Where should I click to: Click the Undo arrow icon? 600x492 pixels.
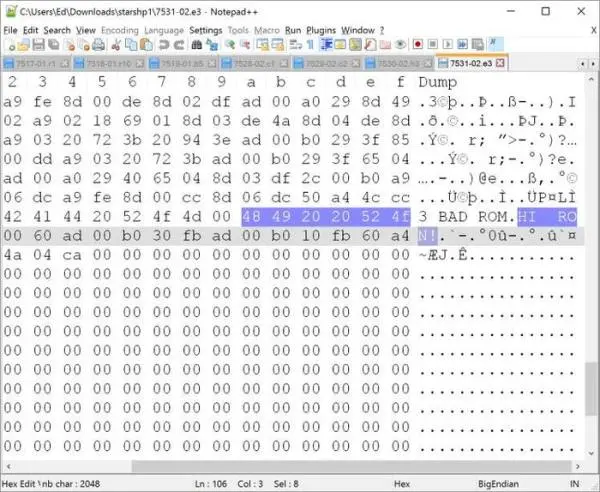(x=164, y=45)
